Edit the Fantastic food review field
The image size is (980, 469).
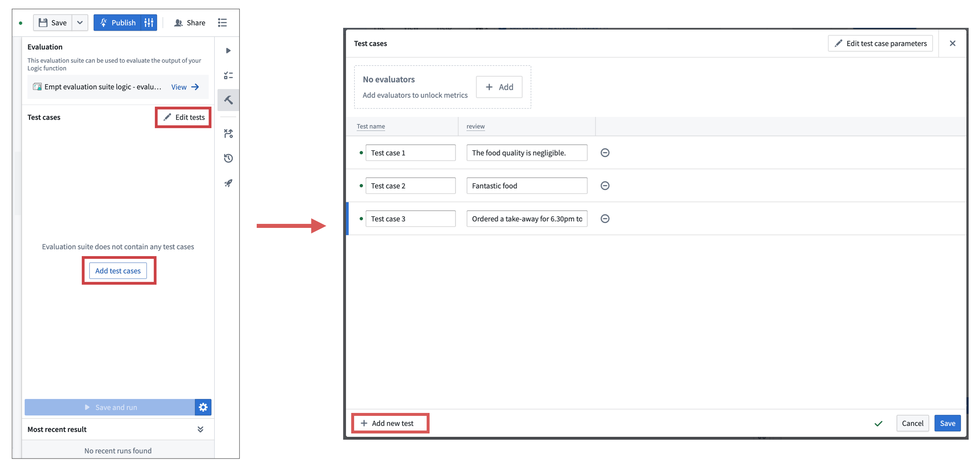coord(527,185)
